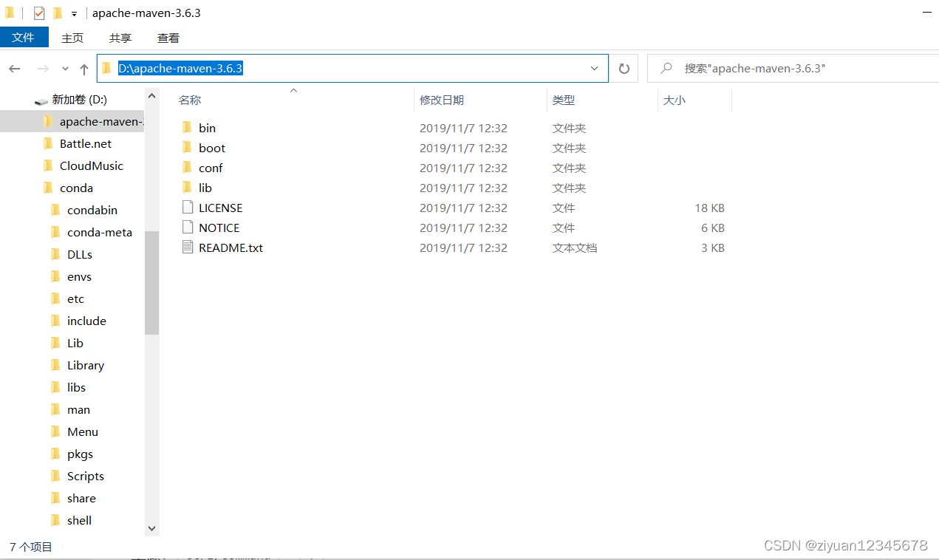Go up one folder level arrow
Screen dimensions: 939x560
84,69
